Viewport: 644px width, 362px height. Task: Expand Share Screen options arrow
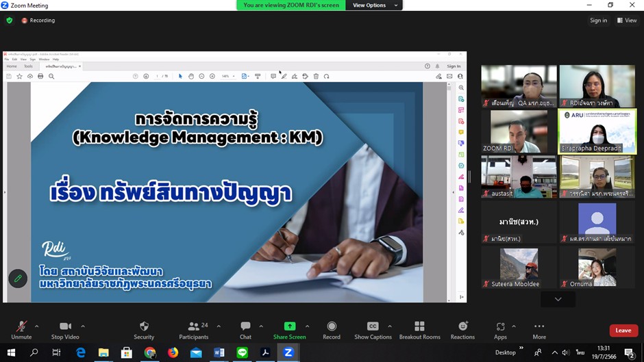(307, 326)
